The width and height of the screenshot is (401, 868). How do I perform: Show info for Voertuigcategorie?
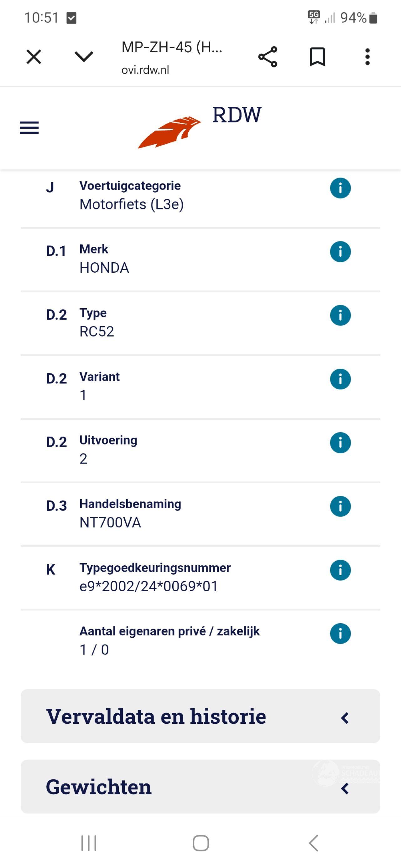click(340, 188)
